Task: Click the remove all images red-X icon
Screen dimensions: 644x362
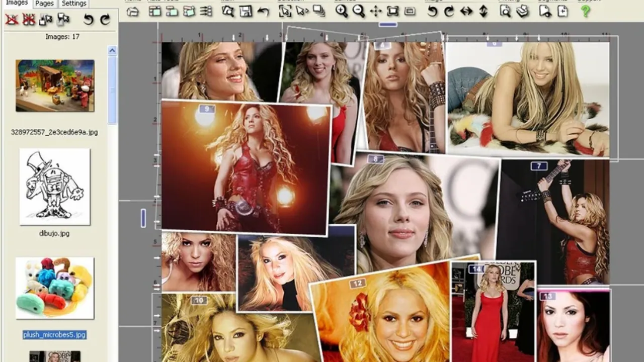Action: tap(29, 20)
